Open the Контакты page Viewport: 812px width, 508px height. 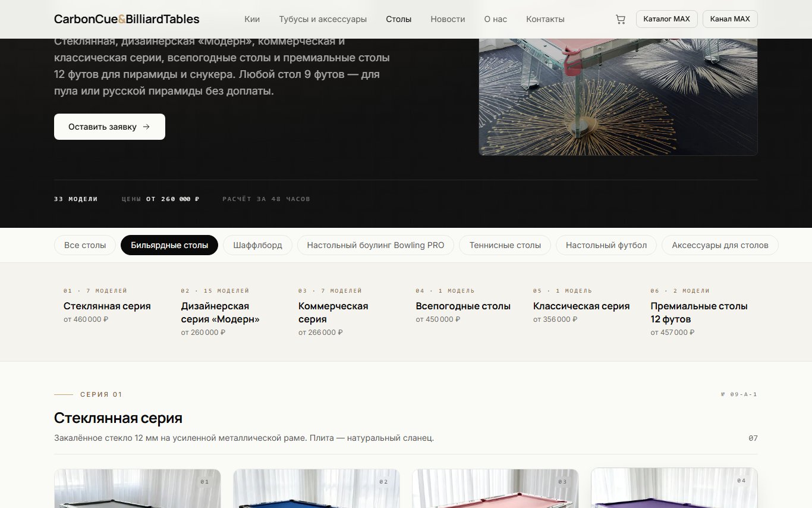545,19
